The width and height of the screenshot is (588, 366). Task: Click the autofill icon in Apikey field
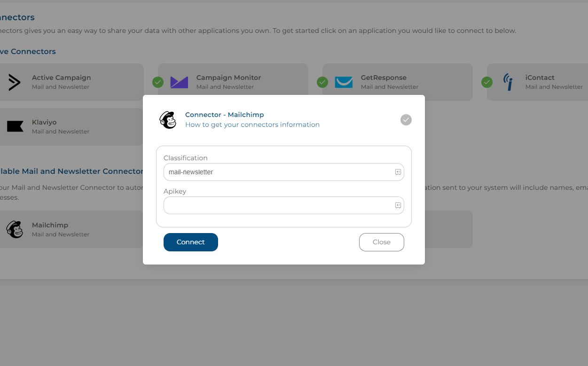(398, 205)
